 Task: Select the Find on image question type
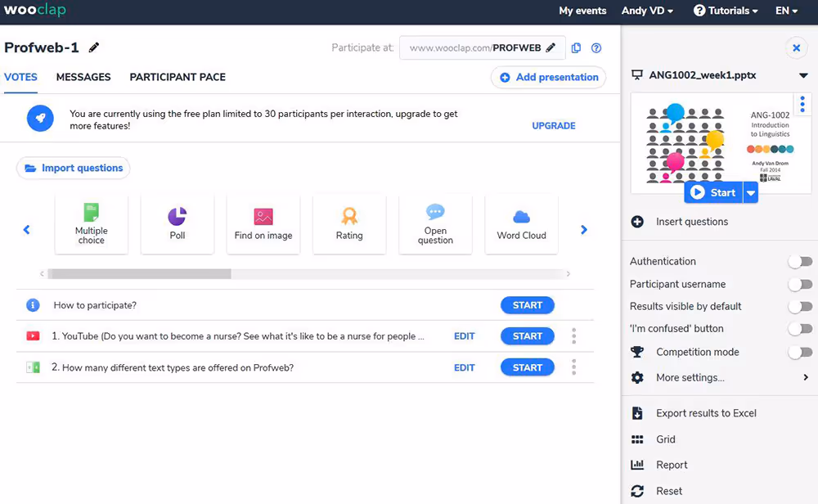tap(263, 224)
